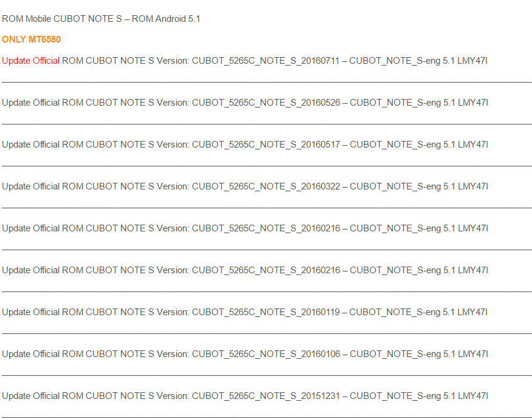Click the build tag following the 20160711 version
The image size is (532, 419).
(x=418, y=61)
